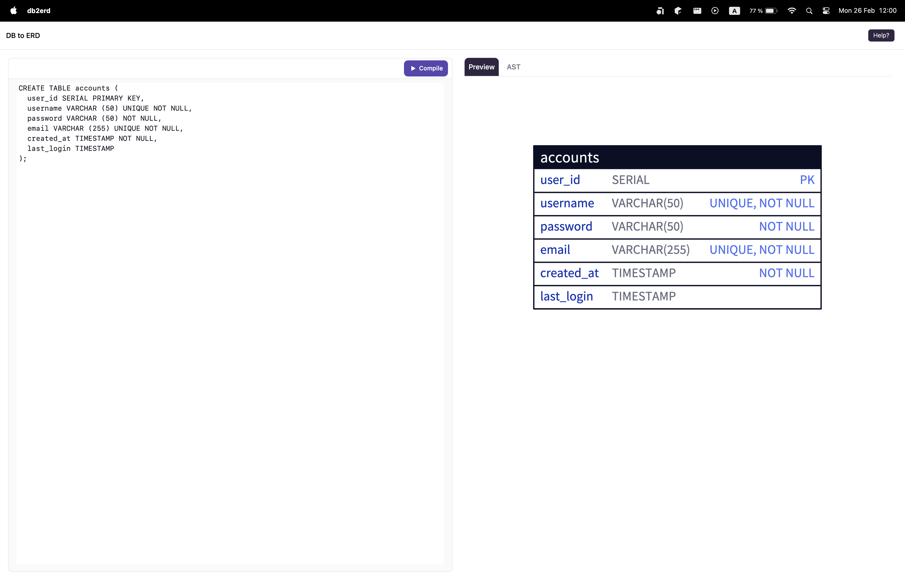The image size is (905, 588).
Task: Click inside the SQL code editor
Action: (230, 323)
